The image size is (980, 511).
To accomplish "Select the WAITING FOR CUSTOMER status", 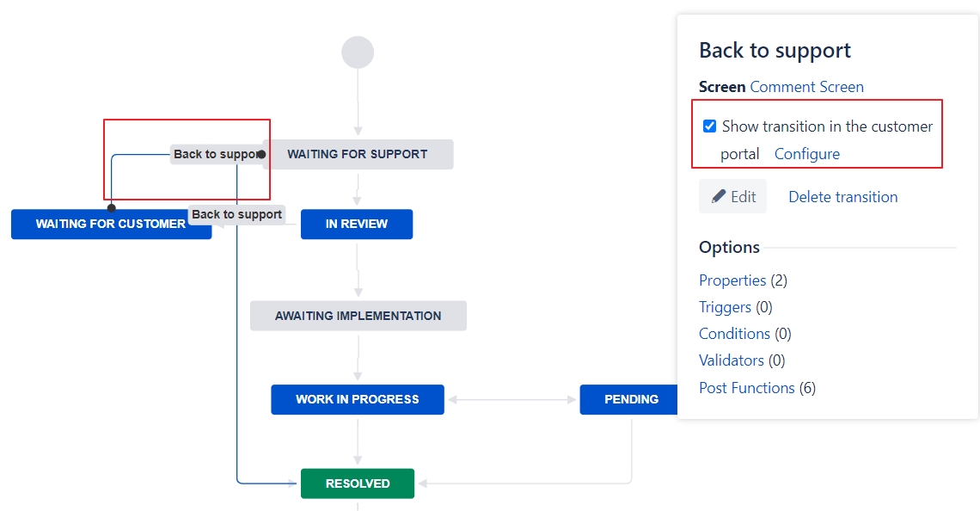I will click(x=111, y=224).
